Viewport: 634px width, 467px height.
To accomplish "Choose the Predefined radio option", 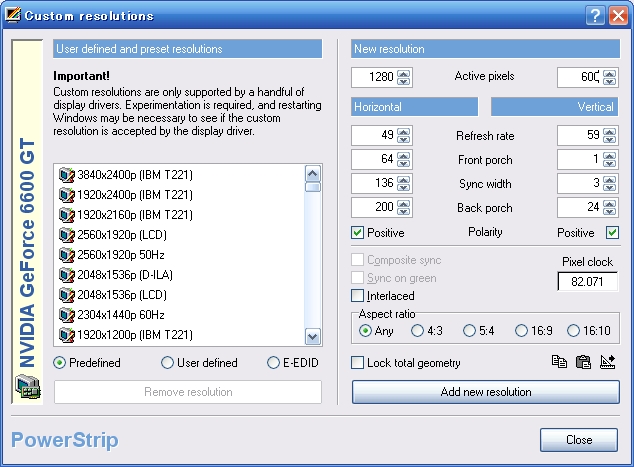I will (x=59, y=363).
